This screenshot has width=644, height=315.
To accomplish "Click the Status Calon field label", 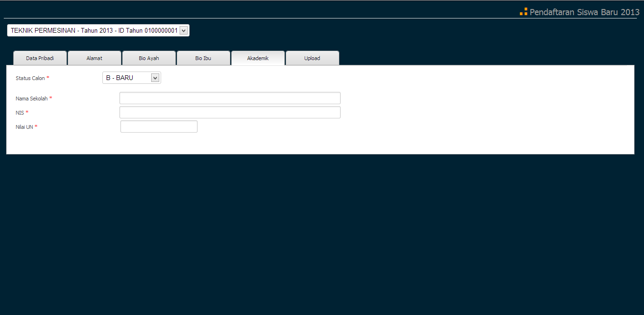I will tap(28, 78).
